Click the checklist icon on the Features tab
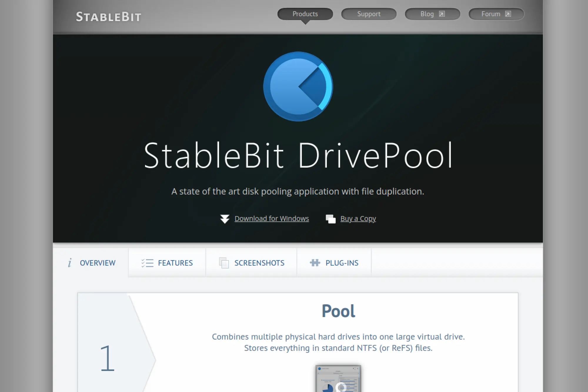588x392 pixels. (x=147, y=263)
